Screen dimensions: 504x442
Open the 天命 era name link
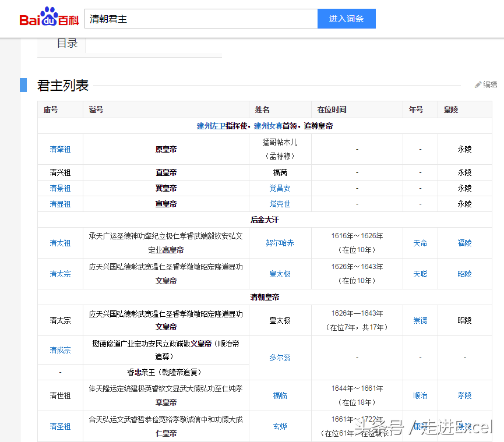(420, 243)
